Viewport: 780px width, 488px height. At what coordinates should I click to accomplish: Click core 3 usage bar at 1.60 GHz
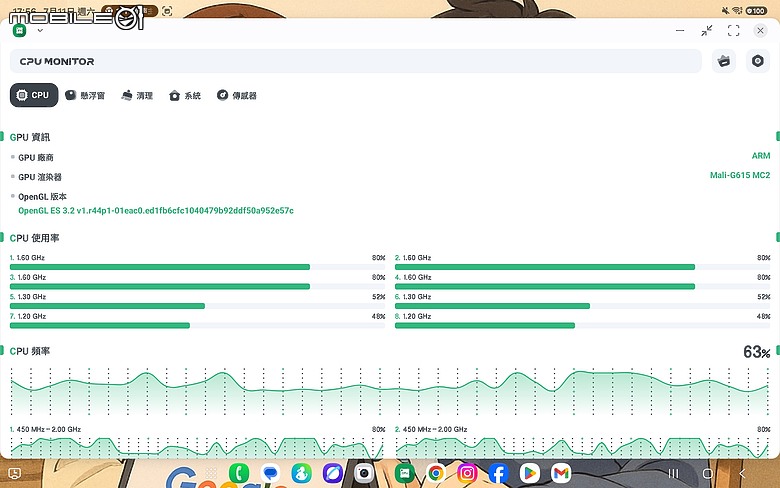197,287
